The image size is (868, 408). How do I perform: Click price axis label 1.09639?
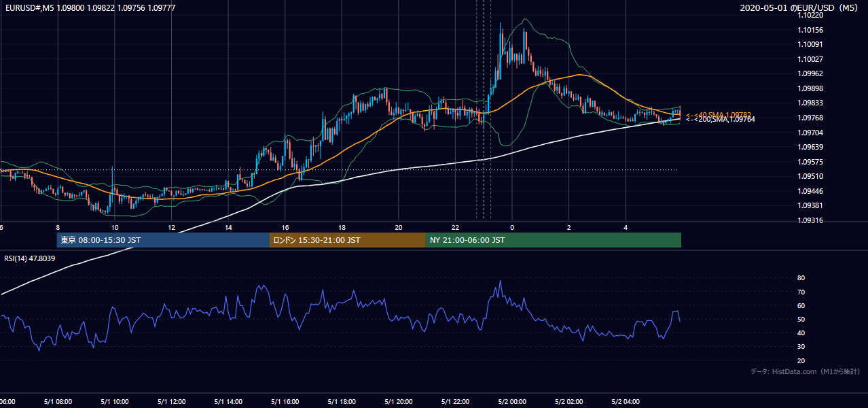[x=812, y=147]
